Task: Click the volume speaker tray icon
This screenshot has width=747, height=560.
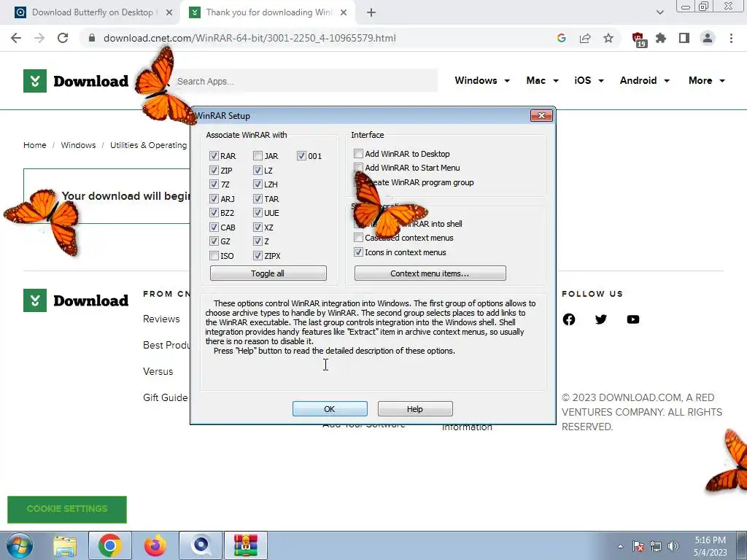Action: coord(673,546)
